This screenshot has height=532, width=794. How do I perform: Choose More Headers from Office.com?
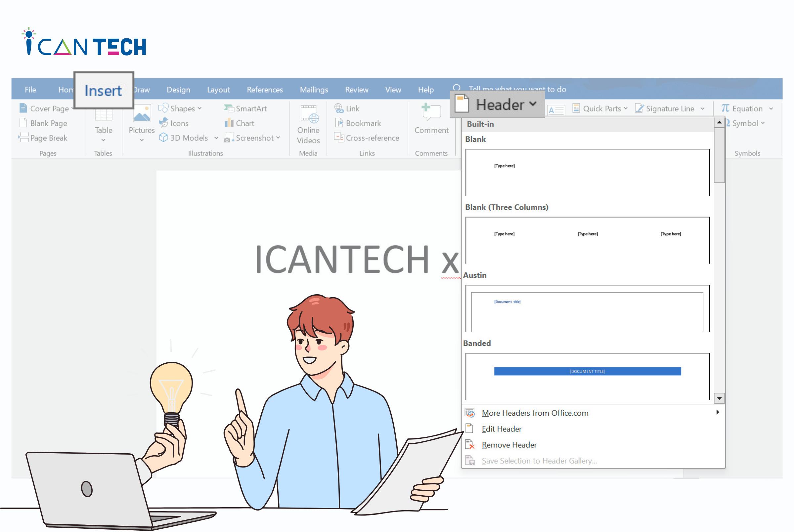[593, 413]
